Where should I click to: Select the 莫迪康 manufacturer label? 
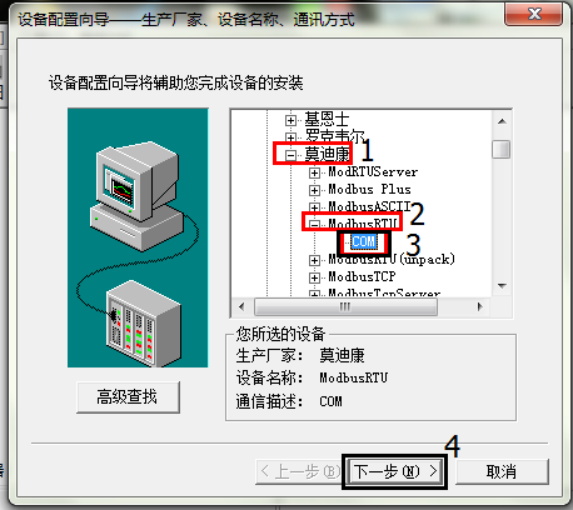[x=327, y=154]
